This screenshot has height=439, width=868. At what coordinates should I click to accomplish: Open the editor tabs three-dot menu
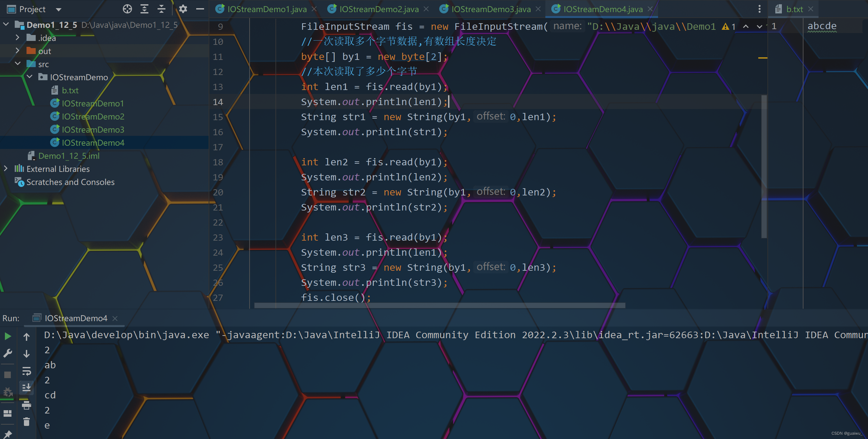(x=759, y=9)
